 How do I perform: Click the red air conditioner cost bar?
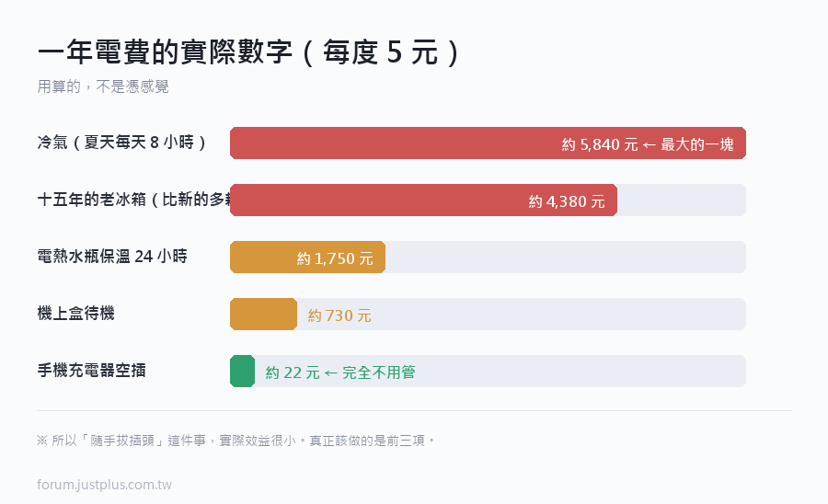click(x=488, y=143)
